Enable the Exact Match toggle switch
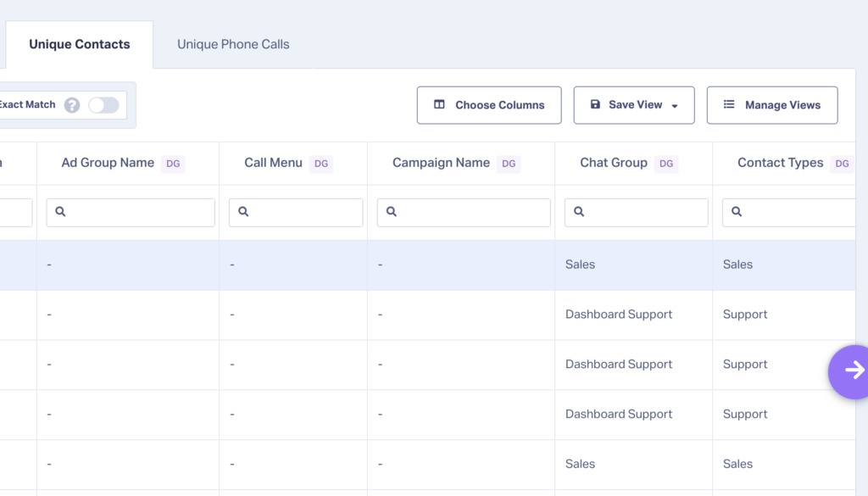Viewport: 868px width, 496px height. 103,105
